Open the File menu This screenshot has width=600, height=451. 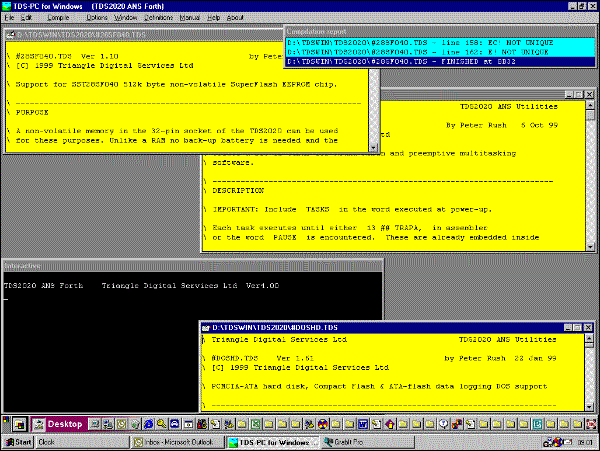click(x=9, y=18)
